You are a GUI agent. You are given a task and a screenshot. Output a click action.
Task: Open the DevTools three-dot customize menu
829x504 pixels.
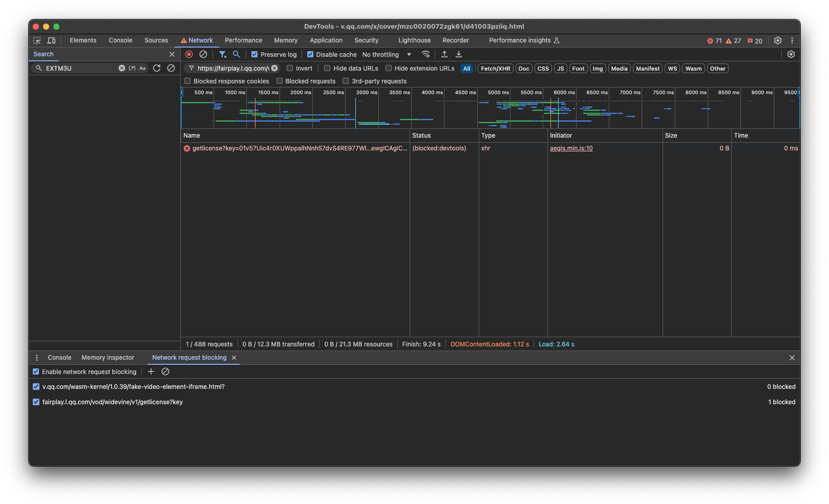click(x=792, y=40)
